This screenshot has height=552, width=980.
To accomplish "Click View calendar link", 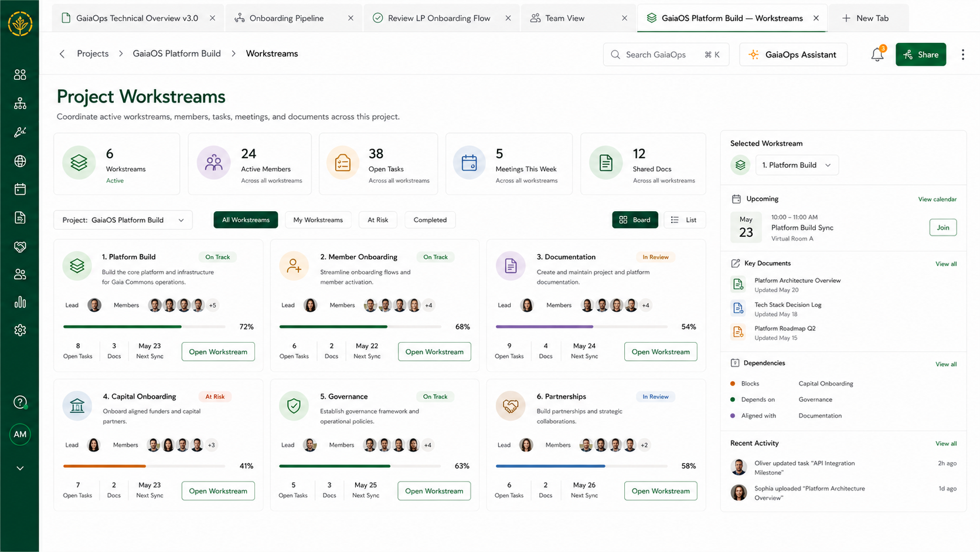I will (937, 199).
